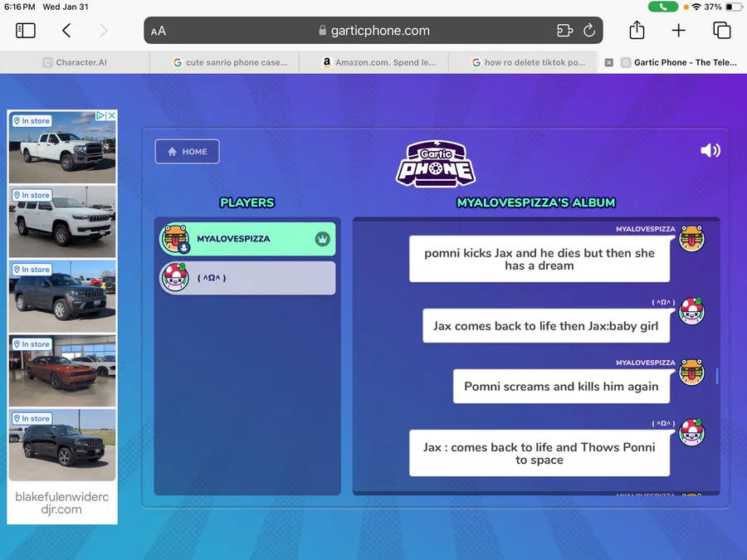Go forward with the forward arrow

click(x=104, y=31)
